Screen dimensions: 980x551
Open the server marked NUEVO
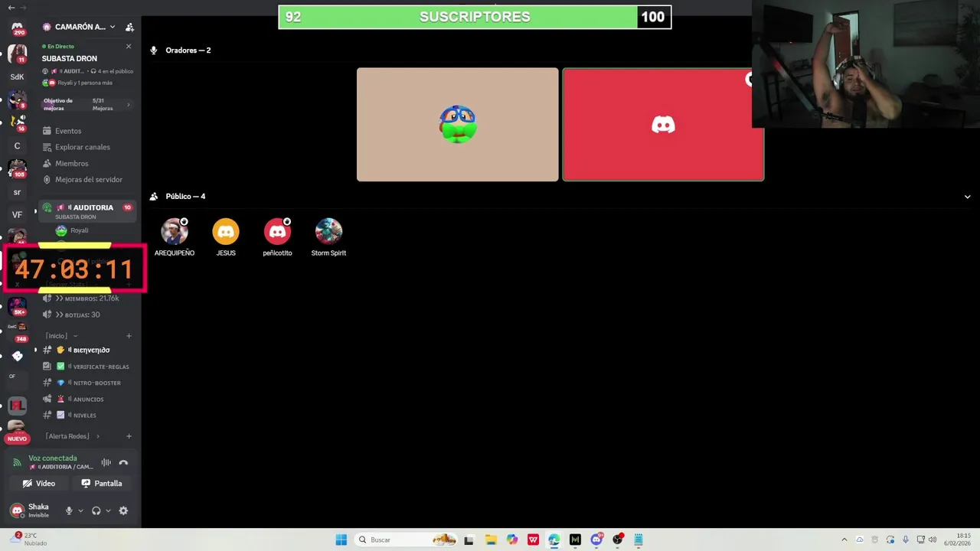tap(17, 432)
